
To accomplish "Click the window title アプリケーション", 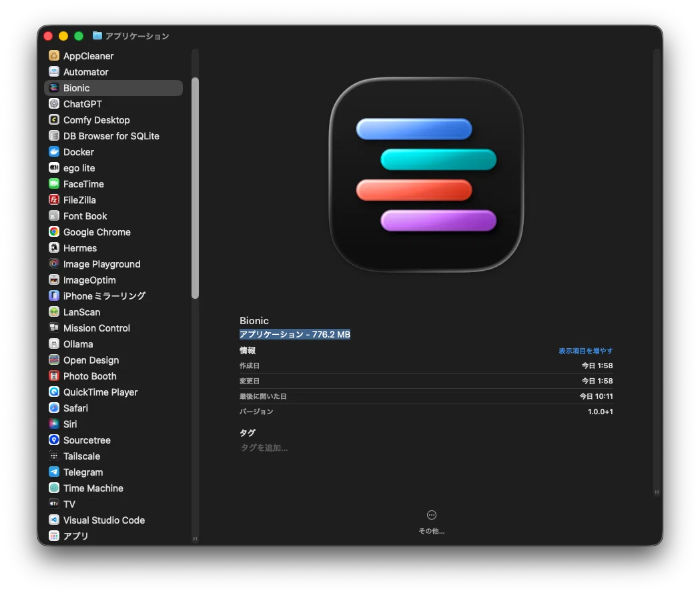I will (137, 36).
